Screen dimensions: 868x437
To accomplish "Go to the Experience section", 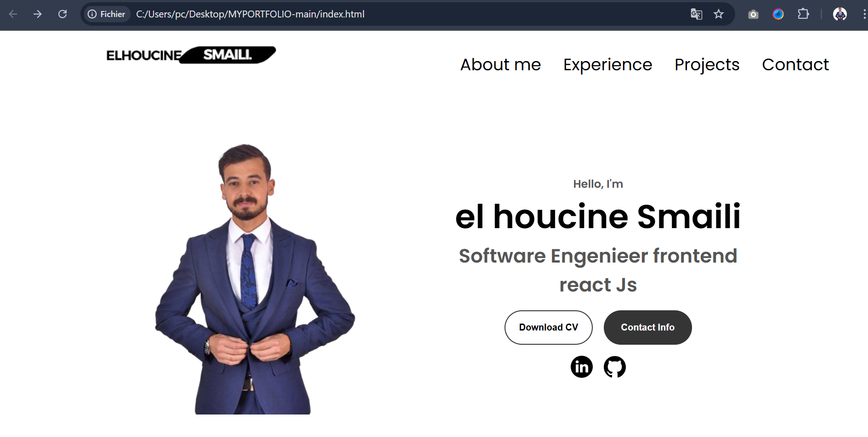I will (x=607, y=65).
